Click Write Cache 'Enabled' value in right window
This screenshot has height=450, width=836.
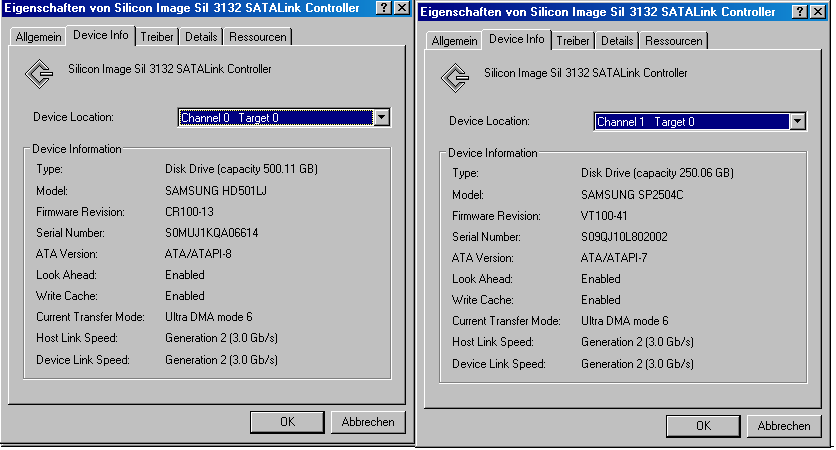click(601, 300)
